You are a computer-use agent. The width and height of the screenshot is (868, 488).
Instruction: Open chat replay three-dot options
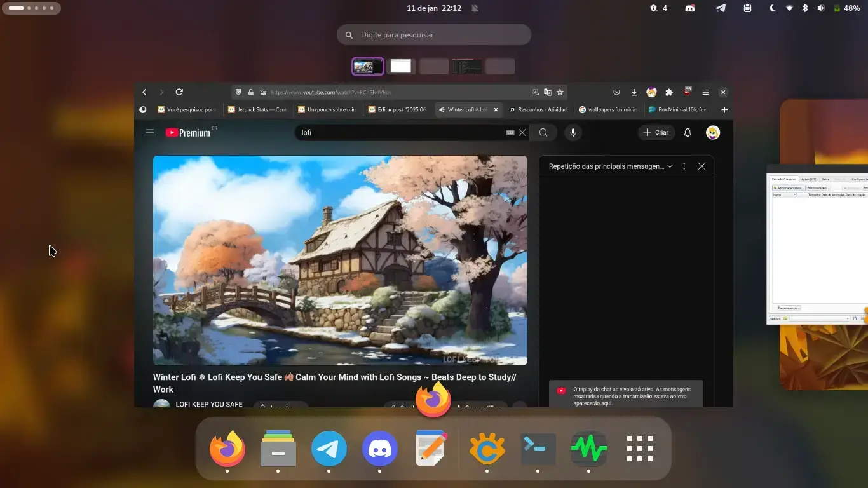click(684, 166)
